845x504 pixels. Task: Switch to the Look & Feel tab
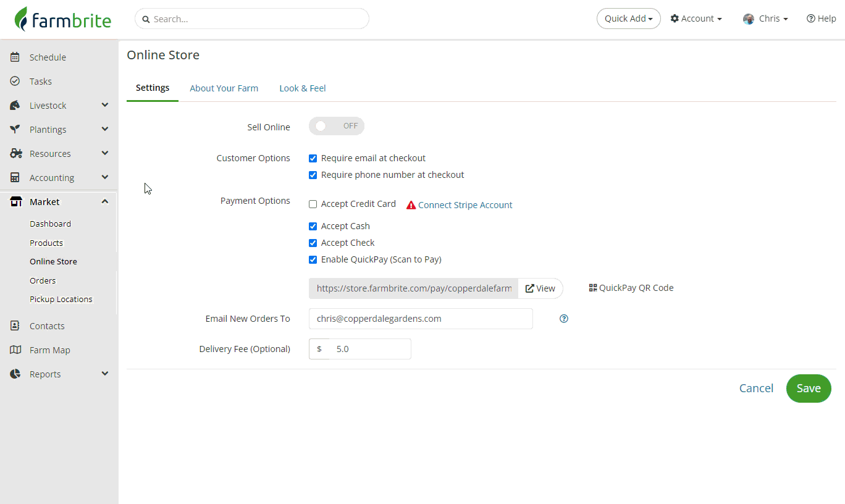coord(303,88)
